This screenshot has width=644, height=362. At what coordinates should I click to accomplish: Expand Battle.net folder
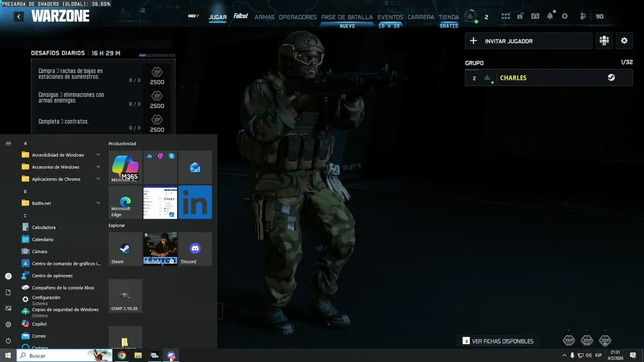click(61, 203)
